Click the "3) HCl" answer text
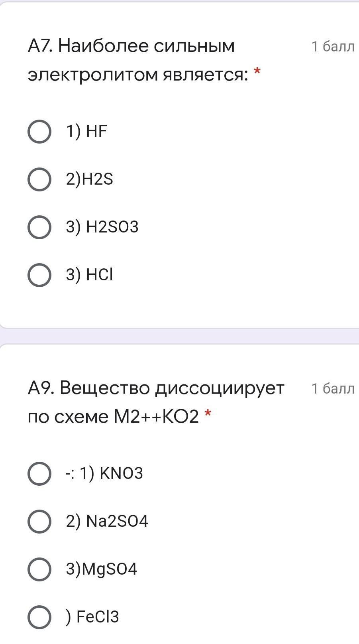The height and width of the screenshot is (644, 359). pos(90,275)
